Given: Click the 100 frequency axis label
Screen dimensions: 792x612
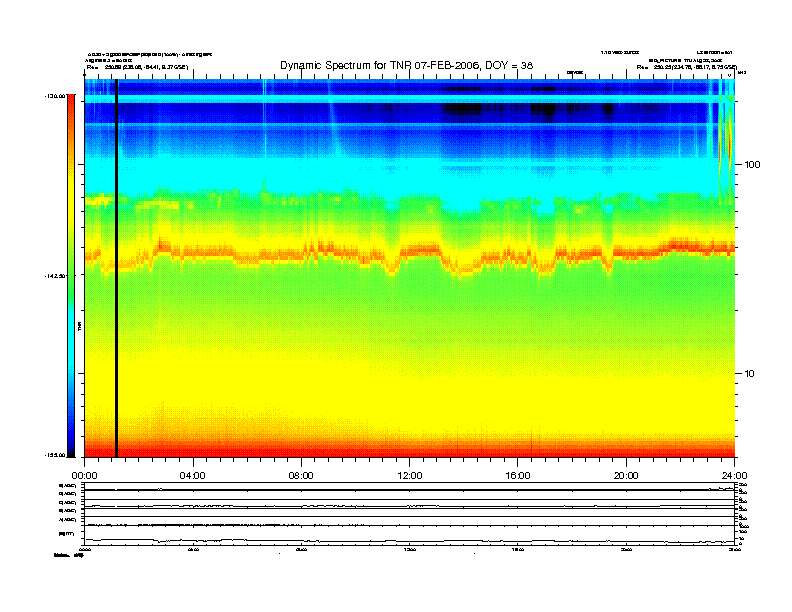Looking at the screenshot, I should pyautogui.click(x=752, y=165).
